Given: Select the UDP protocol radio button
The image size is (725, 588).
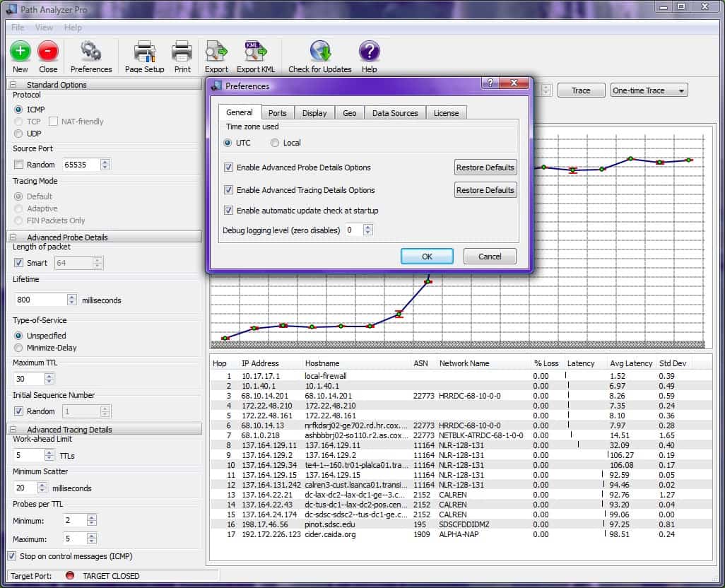Looking at the screenshot, I should 18,134.
